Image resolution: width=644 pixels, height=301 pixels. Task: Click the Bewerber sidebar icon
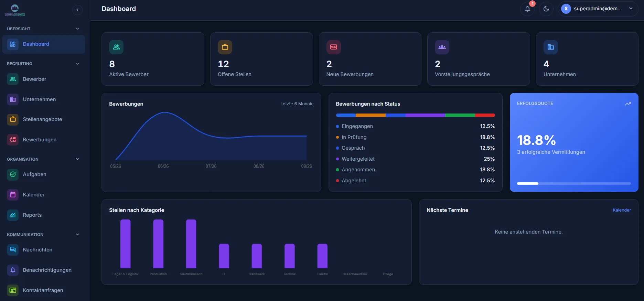point(13,79)
